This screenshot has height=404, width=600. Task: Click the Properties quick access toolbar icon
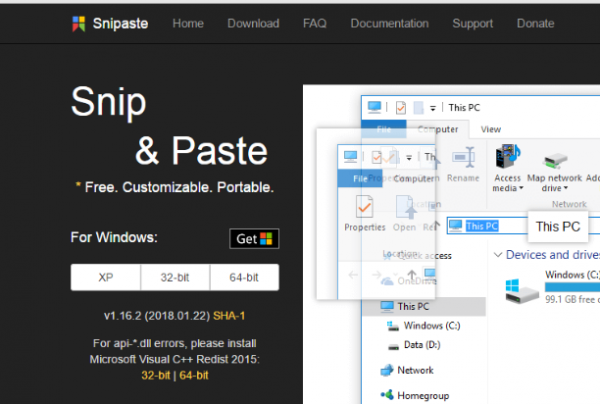tap(401, 108)
